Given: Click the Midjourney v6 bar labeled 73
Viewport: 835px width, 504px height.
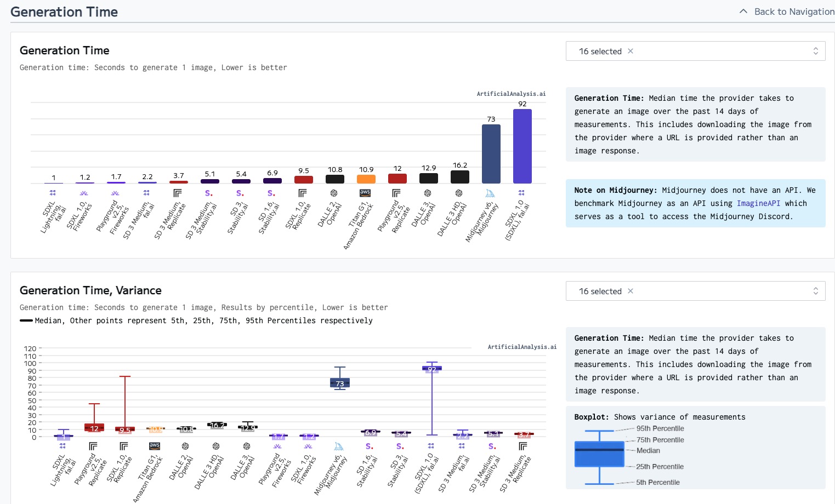Looking at the screenshot, I should pos(491,154).
